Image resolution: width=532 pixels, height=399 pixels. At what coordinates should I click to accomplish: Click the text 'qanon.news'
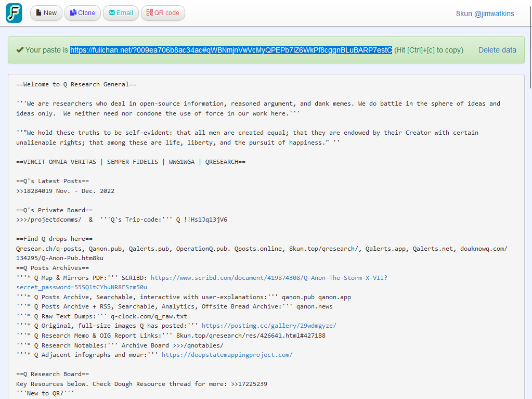click(x=315, y=307)
